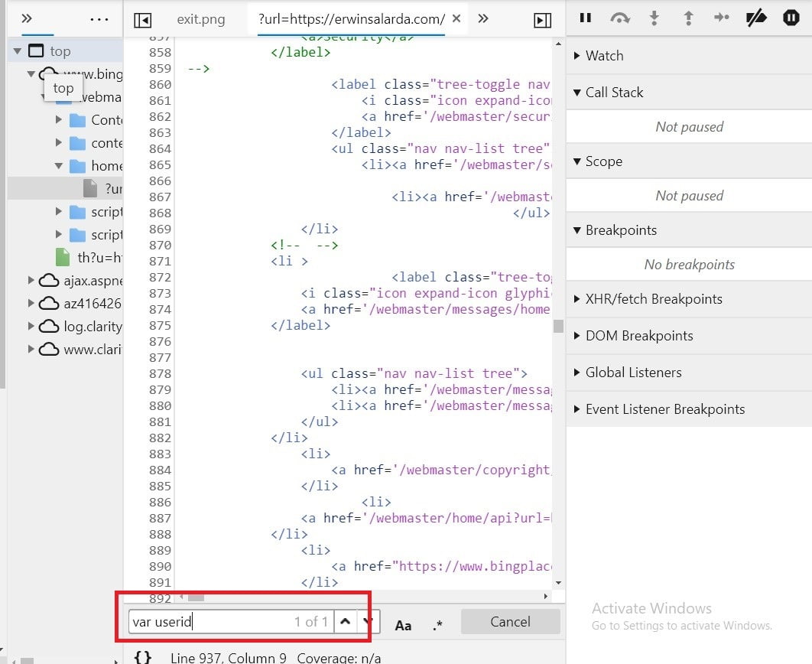
Task: Close the ?url=https://erwinsalarda.com/ tab
Action: pyautogui.click(x=457, y=18)
